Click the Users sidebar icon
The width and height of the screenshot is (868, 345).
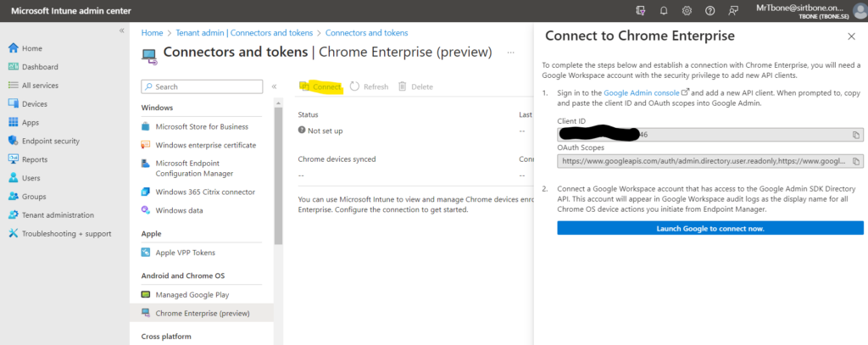pos(14,178)
